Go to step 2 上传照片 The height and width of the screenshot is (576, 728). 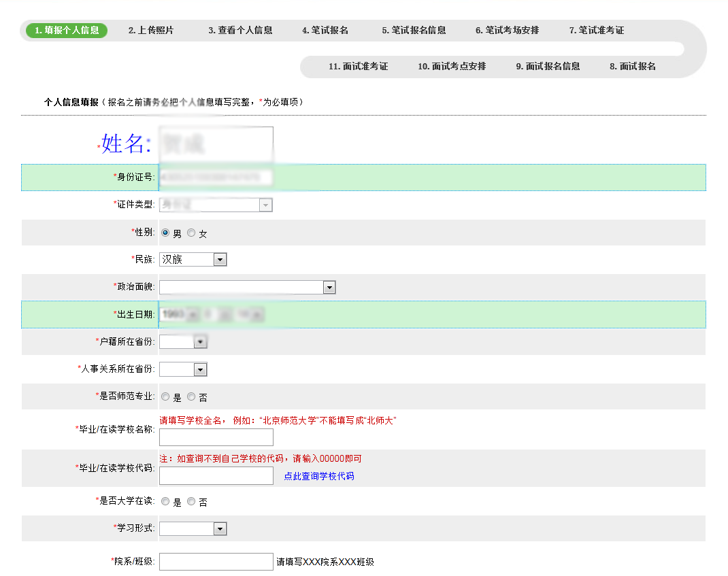151,31
